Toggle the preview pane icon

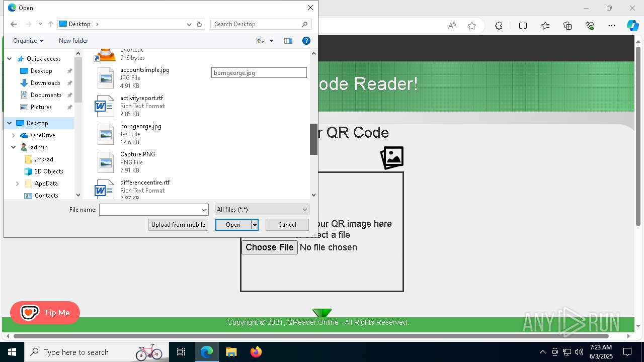click(288, 41)
